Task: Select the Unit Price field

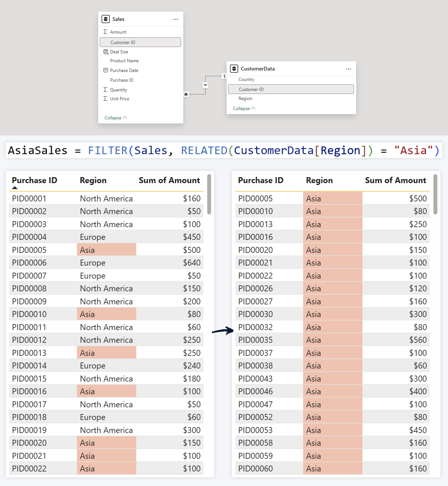Action: (119, 99)
